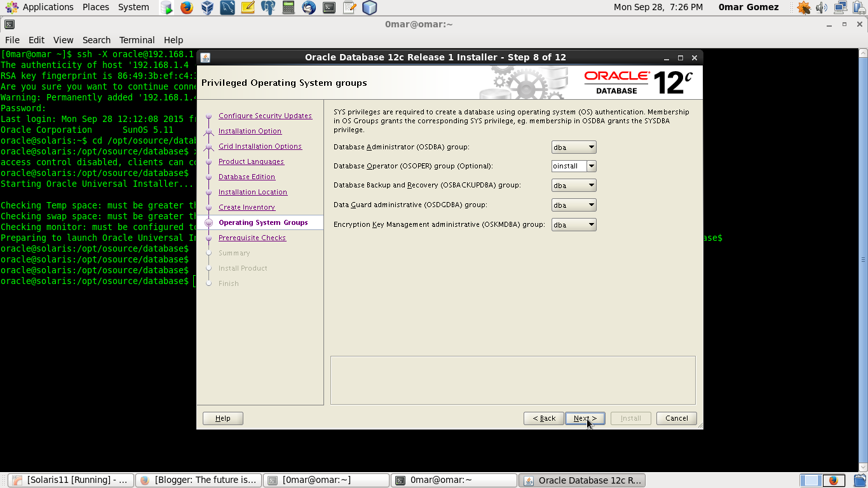Click the Java icon in installer title bar
The image size is (868, 488).
pyautogui.click(x=205, y=57)
